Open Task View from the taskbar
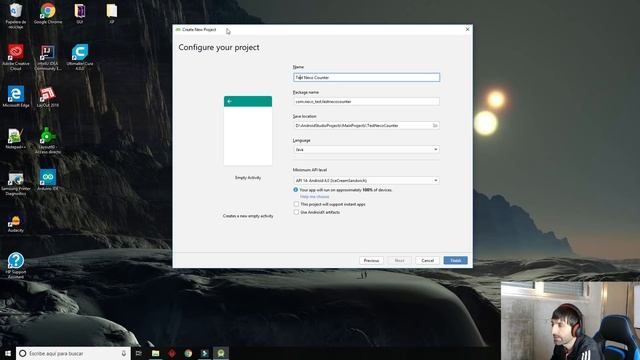The image size is (640, 360). (x=139, y=353)
